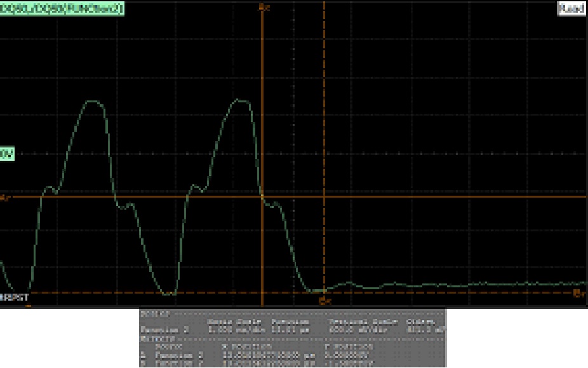The width and height of the screenshot is (588, 368).
Task: Select the 0V ground reference marker
Action: [7, 153]
